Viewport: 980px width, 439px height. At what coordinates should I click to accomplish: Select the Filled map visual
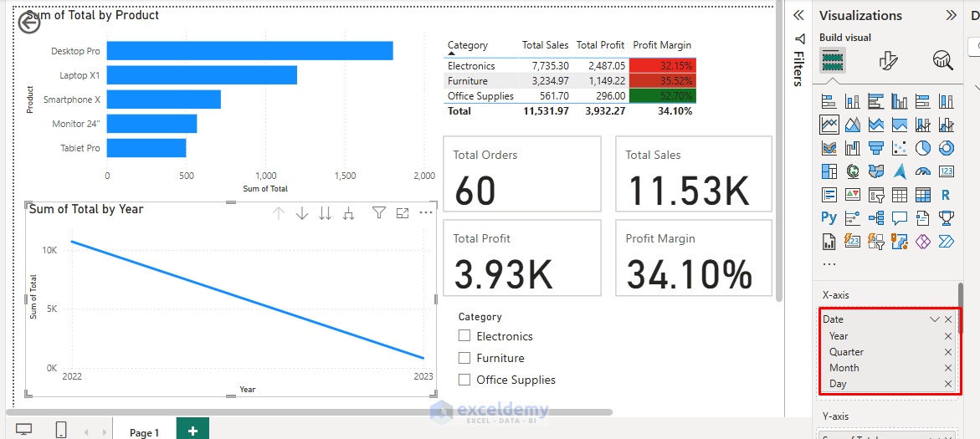click(x=875, y=171)
